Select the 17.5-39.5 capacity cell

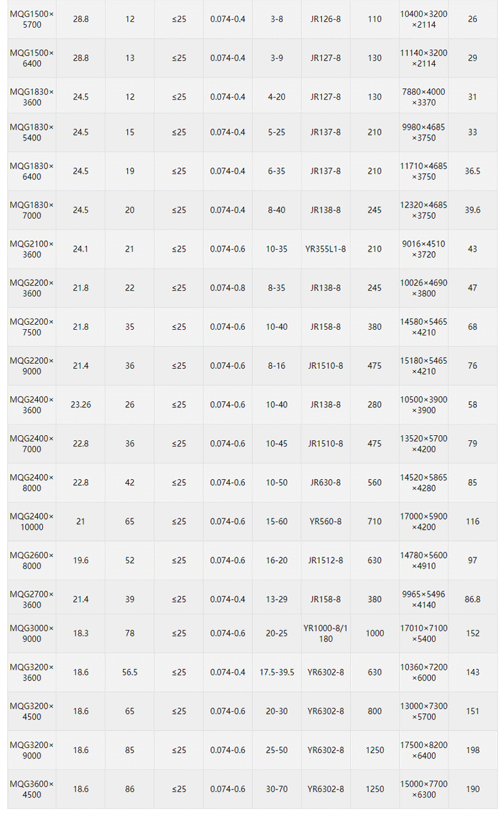coord(277,672)
